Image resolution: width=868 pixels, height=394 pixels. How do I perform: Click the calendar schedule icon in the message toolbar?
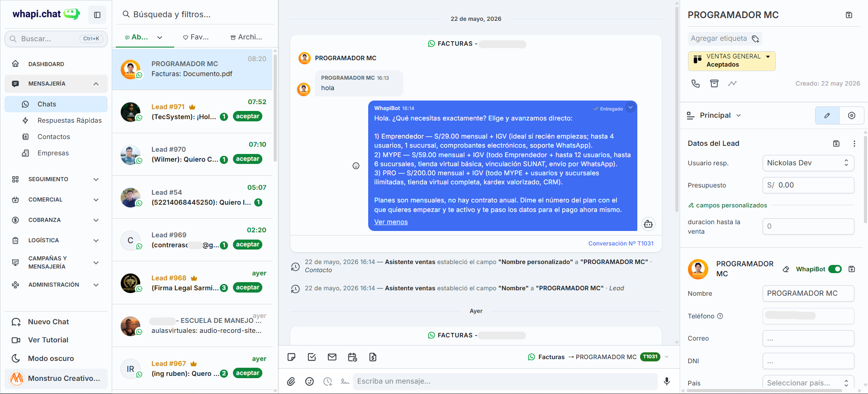tap(352, 357)
